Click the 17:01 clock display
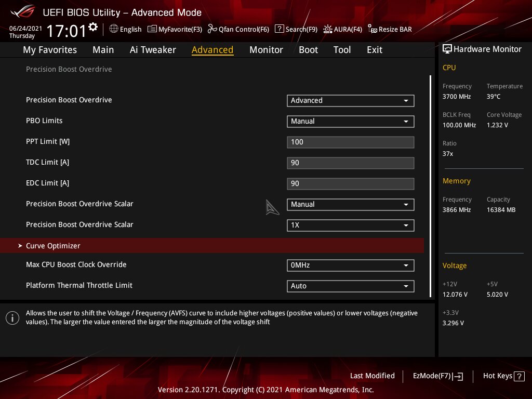 [x=66, y=31]
